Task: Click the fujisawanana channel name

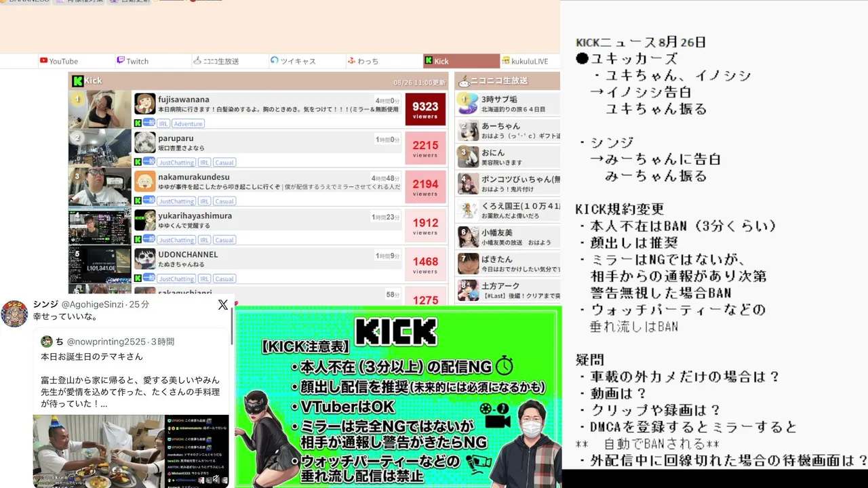Action: point(184,100)
